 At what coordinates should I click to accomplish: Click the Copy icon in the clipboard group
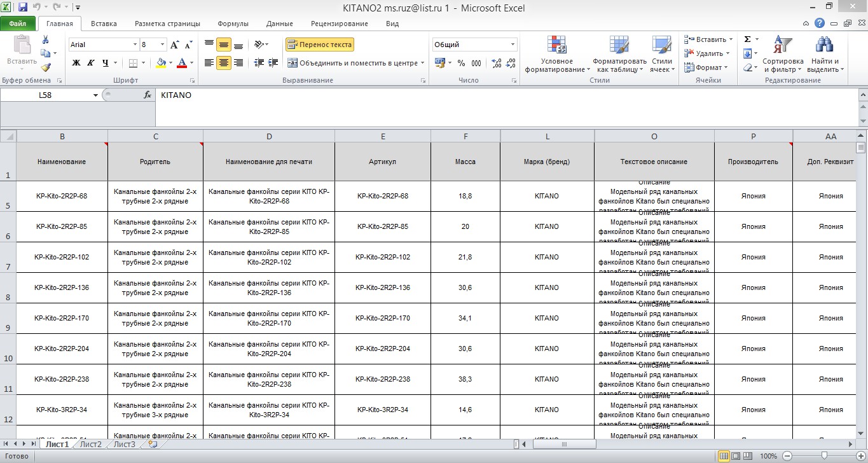click(45, 53)
